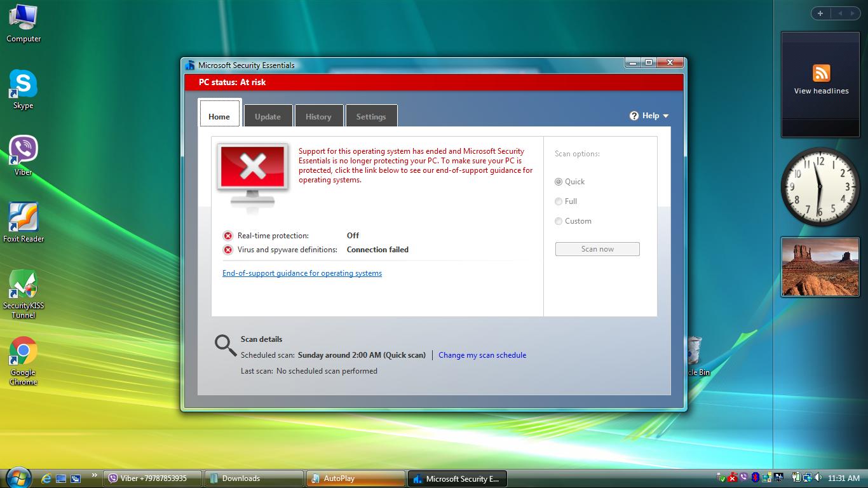Click Switch Between Windows quick launch icon
Screen dimensions: 868x488
click(x=76, y=478)
